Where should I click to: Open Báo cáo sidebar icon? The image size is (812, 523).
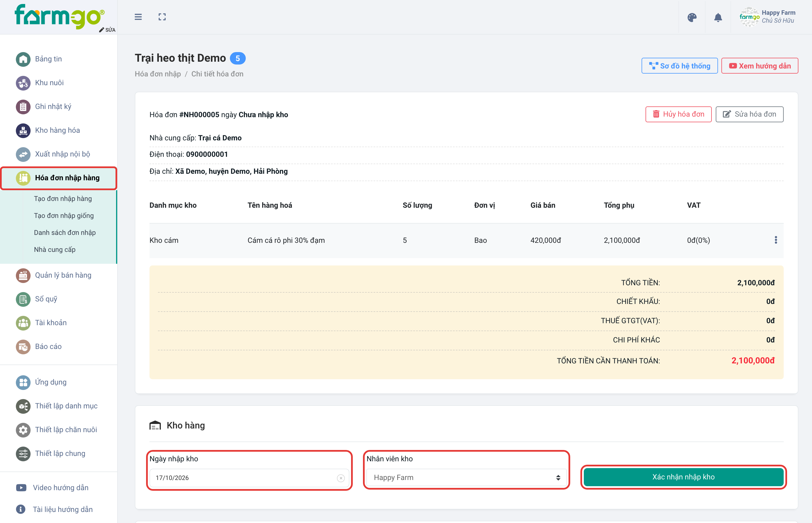[x=23, y=347]
